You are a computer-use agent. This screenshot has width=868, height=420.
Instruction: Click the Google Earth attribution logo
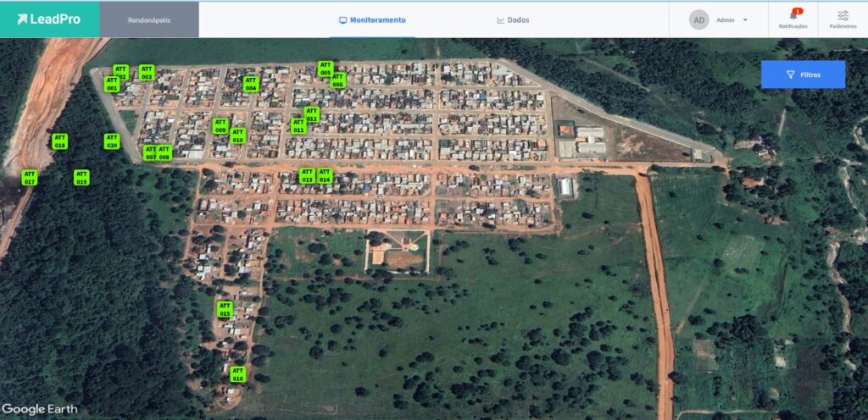(x=40, y=409)
